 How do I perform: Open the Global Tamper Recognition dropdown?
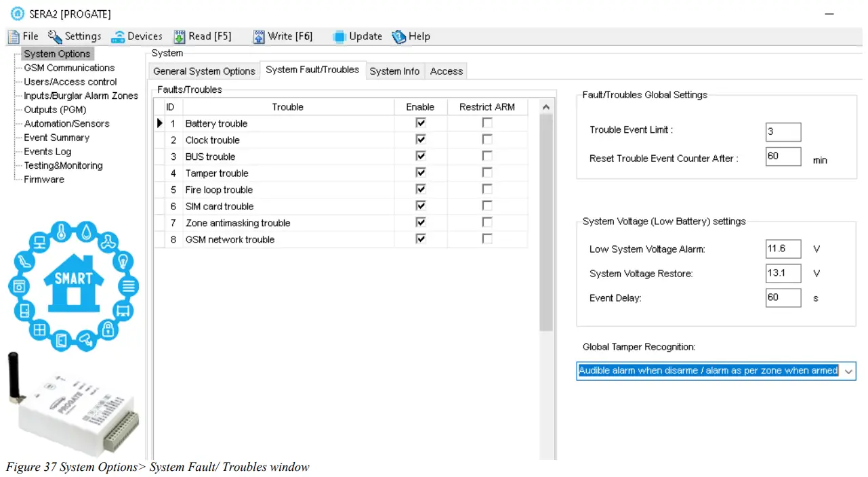(848, 371)
